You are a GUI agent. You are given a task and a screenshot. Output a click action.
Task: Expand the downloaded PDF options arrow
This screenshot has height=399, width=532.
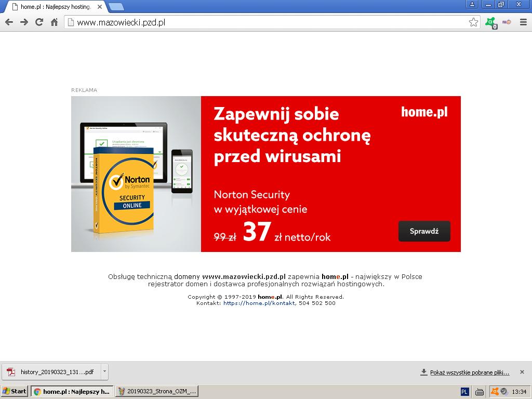(104, 371)
